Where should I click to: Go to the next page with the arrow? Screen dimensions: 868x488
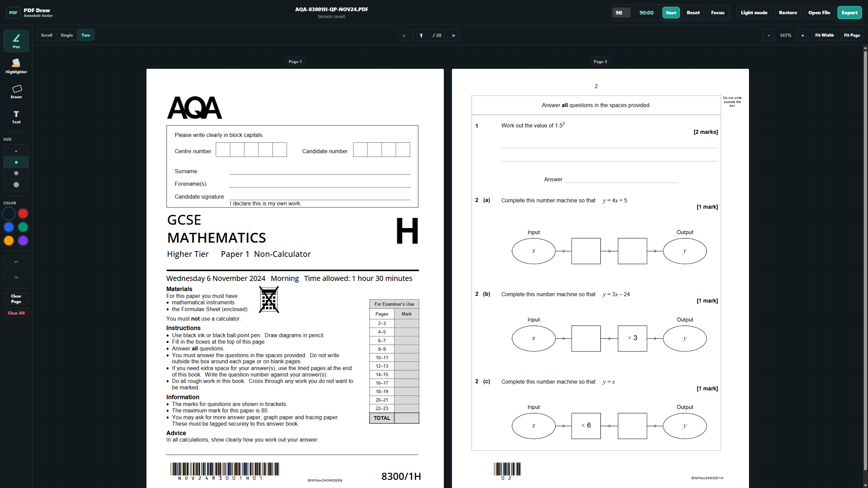[x=453, y=35]
